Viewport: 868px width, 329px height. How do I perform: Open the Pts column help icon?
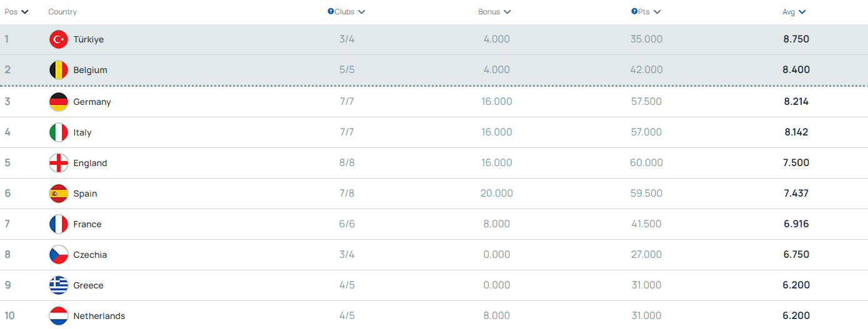634,11
